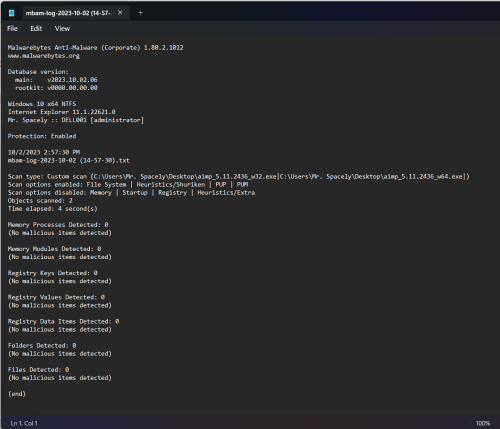Click the mbam-log-2023-10-02 (14-57-30).txt line
The image size is (500, 429).
[x=69, y=160]
